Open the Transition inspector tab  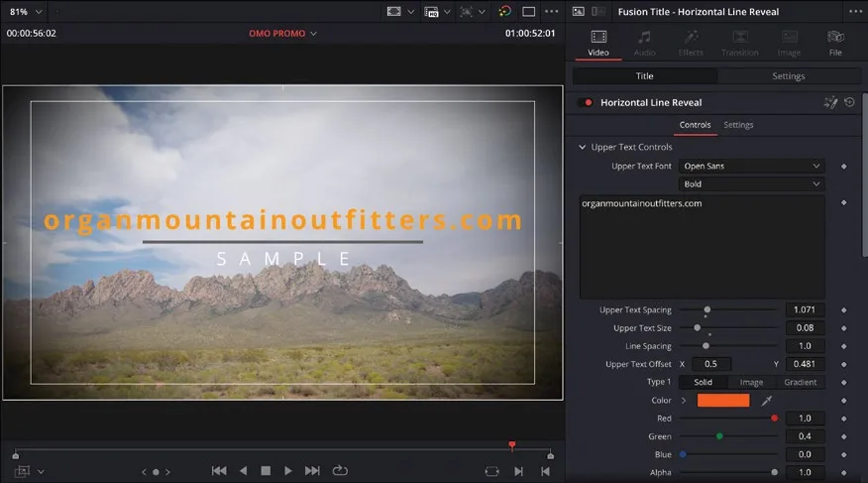[739, 44]
